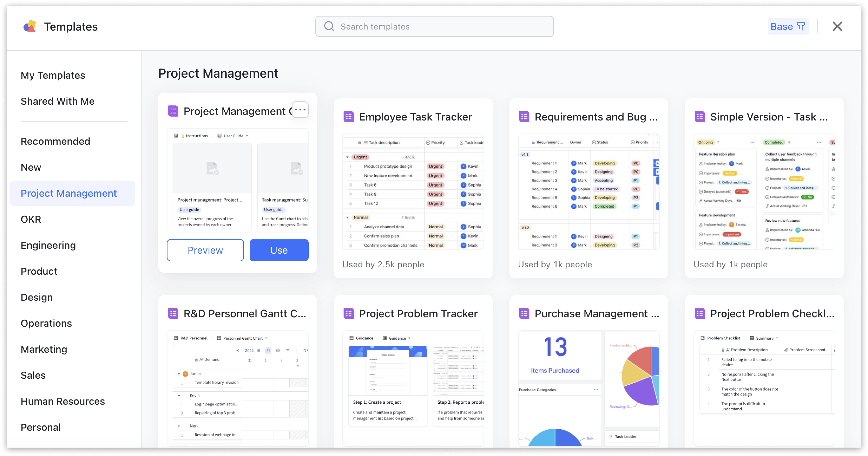Open My Templates section
The image size is (868, 456).
(53, 75)
